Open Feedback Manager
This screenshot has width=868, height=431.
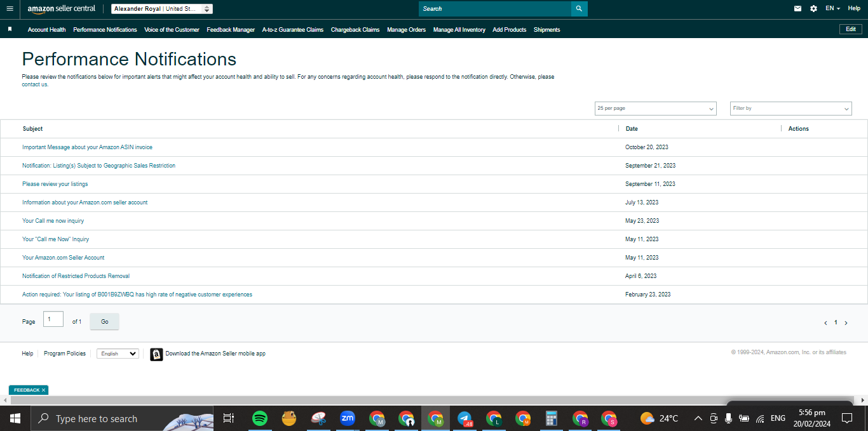[x=231, y=30]
